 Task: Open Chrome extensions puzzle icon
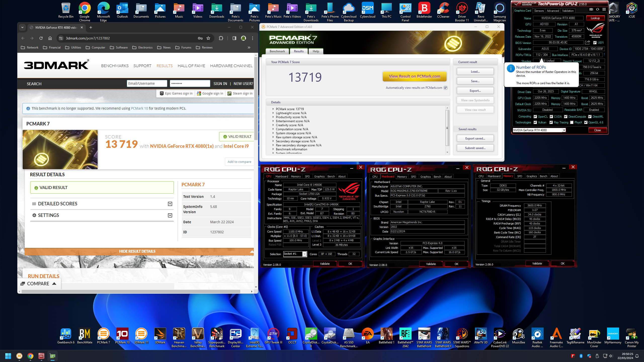click(x=221, y=38)
